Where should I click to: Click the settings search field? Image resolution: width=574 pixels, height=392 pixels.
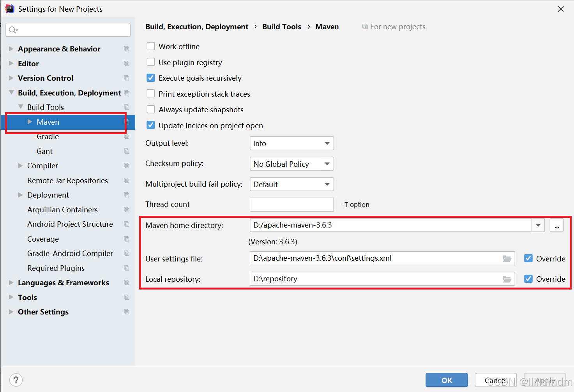pos(68,30)
